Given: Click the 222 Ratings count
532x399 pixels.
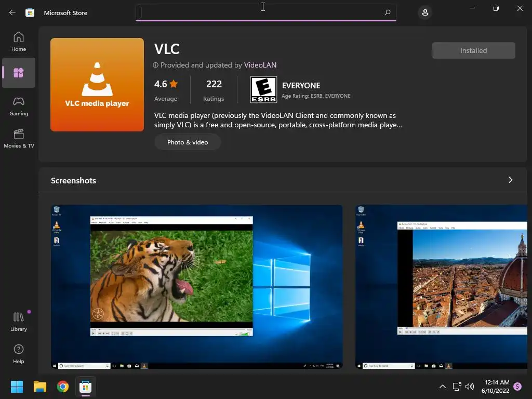Looking at the screenshot, I should (214, 90).
